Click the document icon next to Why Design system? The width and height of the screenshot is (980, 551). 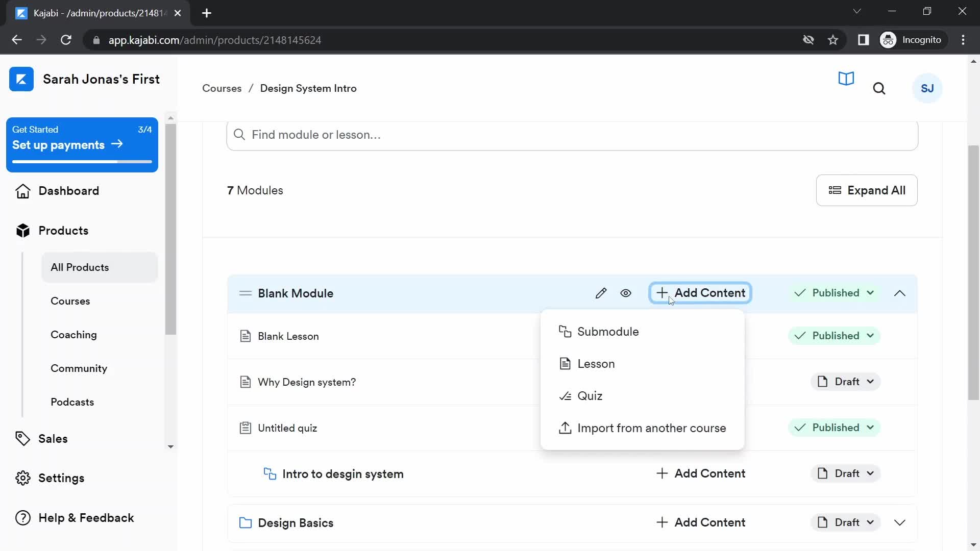(x=244, y=382)
